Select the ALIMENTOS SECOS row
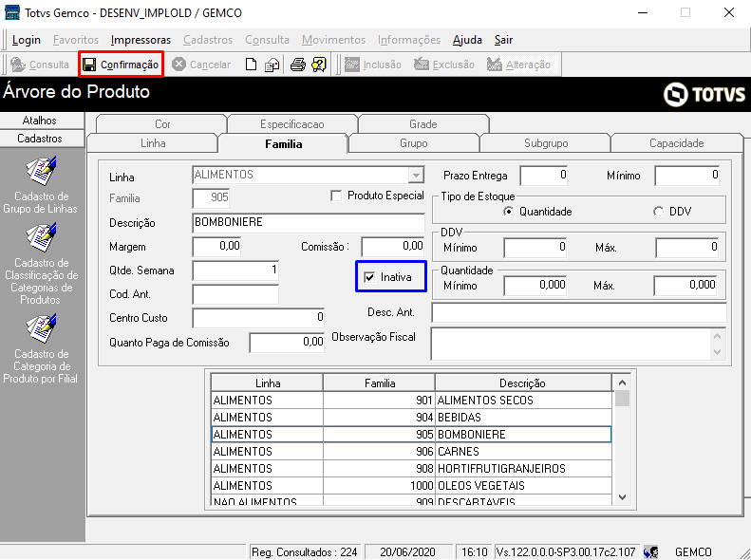 pos(411,401)
